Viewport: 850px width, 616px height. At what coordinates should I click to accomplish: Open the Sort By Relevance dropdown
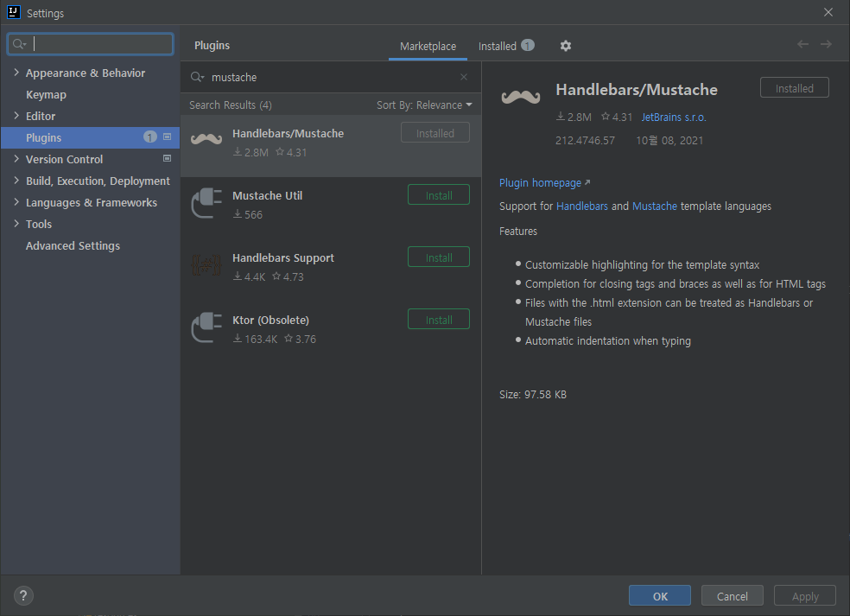[424, 105]
